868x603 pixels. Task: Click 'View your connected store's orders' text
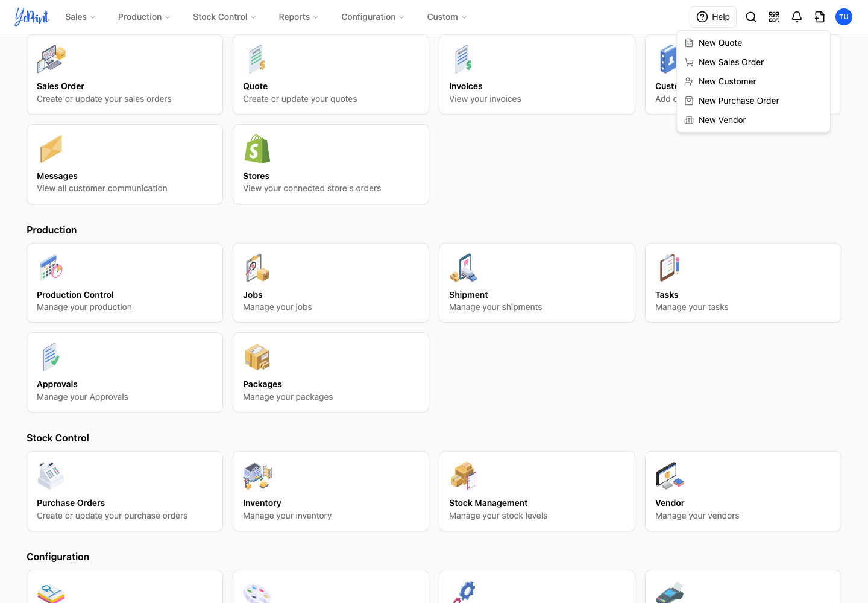(312, 188)
